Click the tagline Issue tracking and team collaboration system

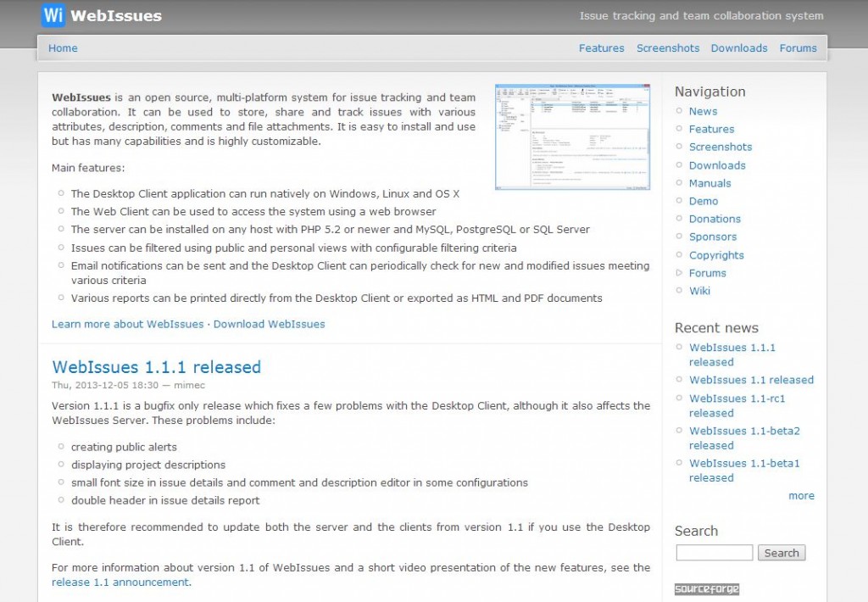click(701, 16)
